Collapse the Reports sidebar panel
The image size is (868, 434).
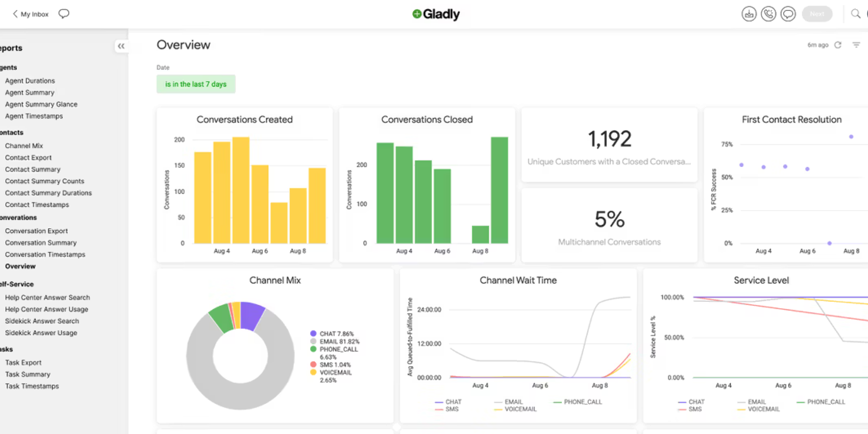click(x=121, y=46)
